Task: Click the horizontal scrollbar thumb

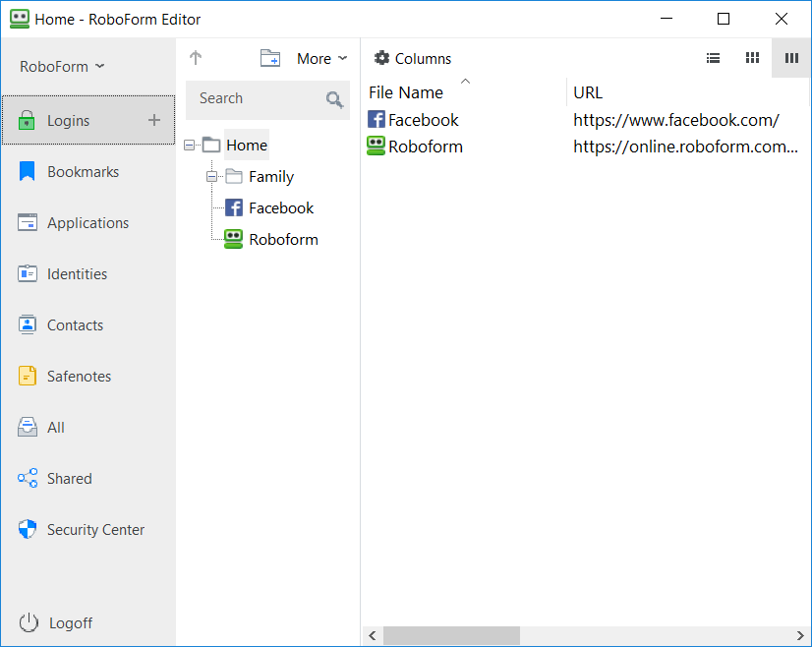Action: (x=451, y=635)
